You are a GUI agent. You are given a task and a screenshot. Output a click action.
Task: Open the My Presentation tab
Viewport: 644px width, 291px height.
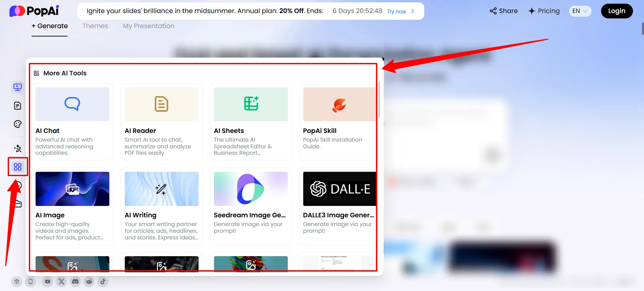coord(149,26)
